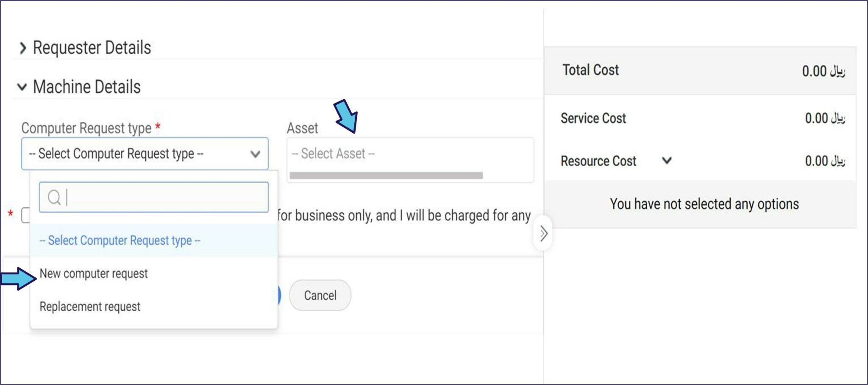
Task: Click the Resource Cost label
Action: 598,161
